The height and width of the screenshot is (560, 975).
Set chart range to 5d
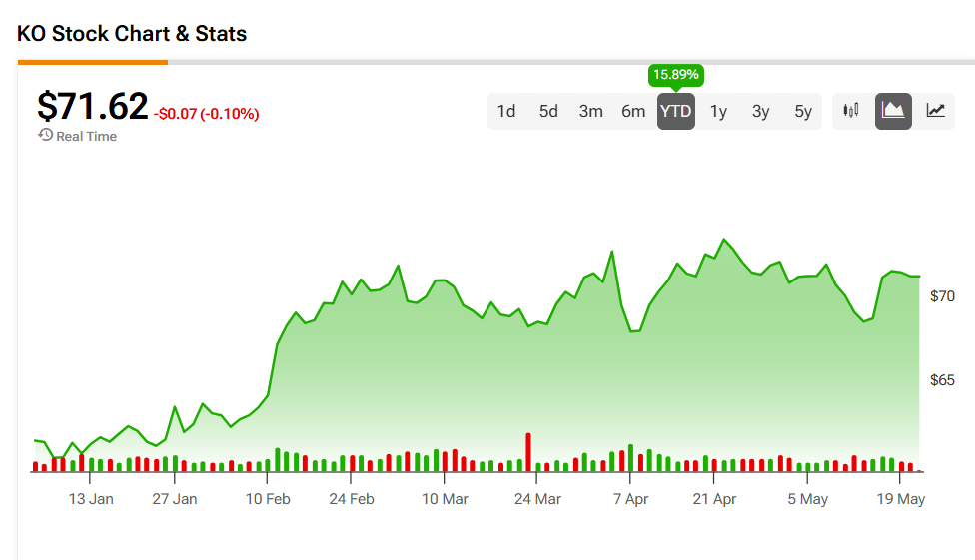(x=548, y=111)
